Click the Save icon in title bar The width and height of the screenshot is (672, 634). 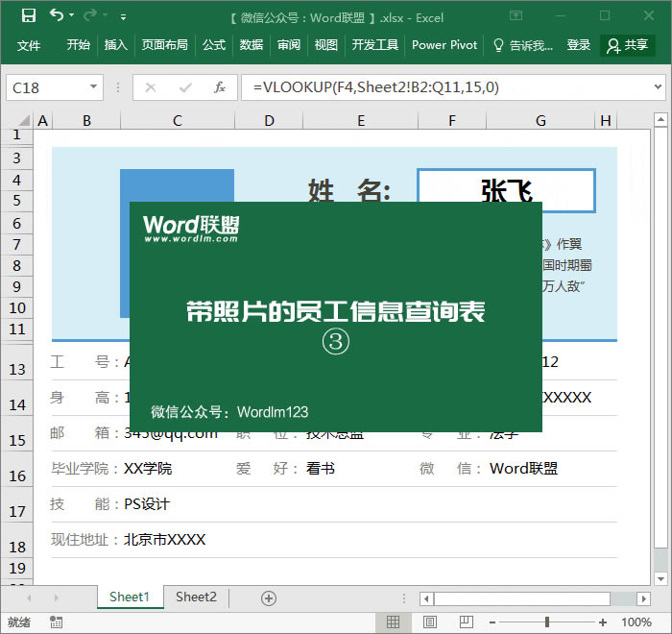tap(28, 15)
